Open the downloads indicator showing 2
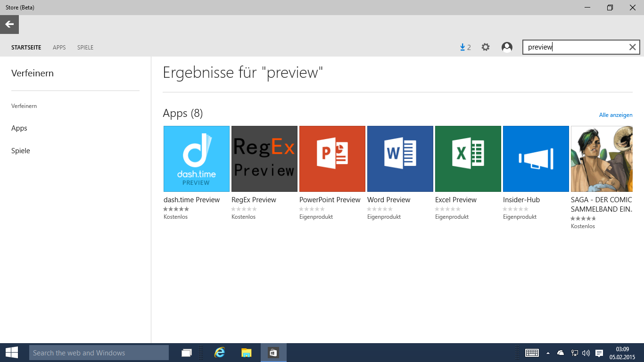The image size is (644, 362). click(465, 47)
